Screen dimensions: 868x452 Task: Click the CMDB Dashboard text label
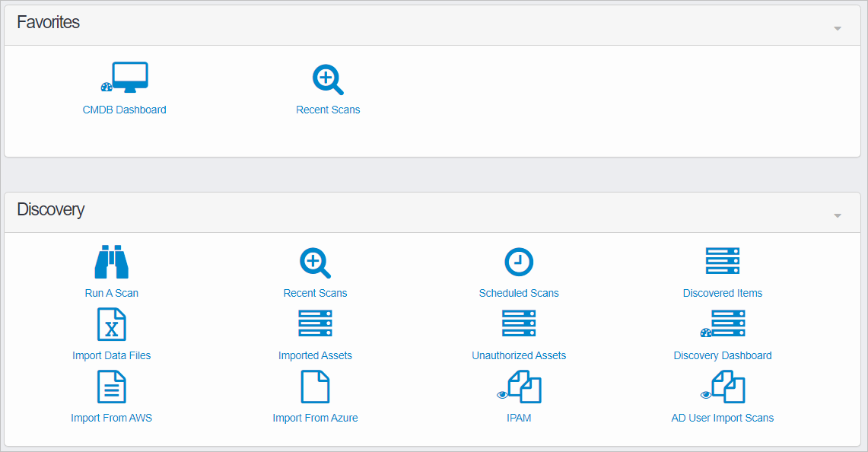[125, 109]
